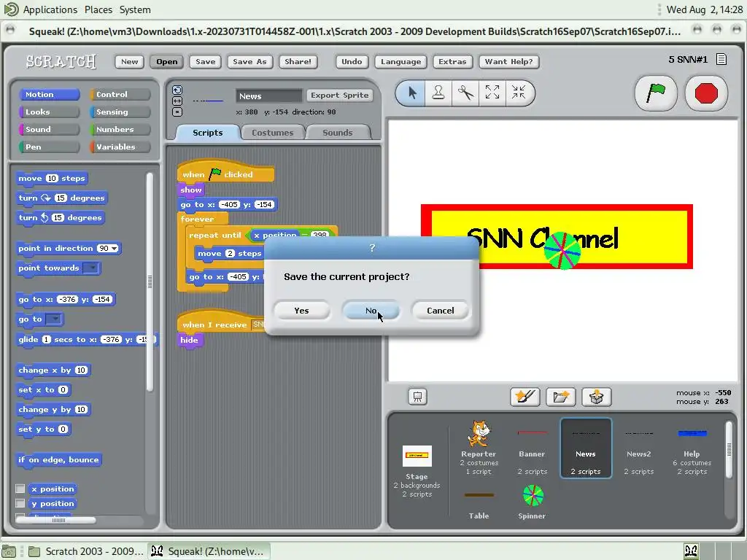This screenshot has height=560, width=747.
Task: Open the Looks blocks category
Action: tap(49, 112)
